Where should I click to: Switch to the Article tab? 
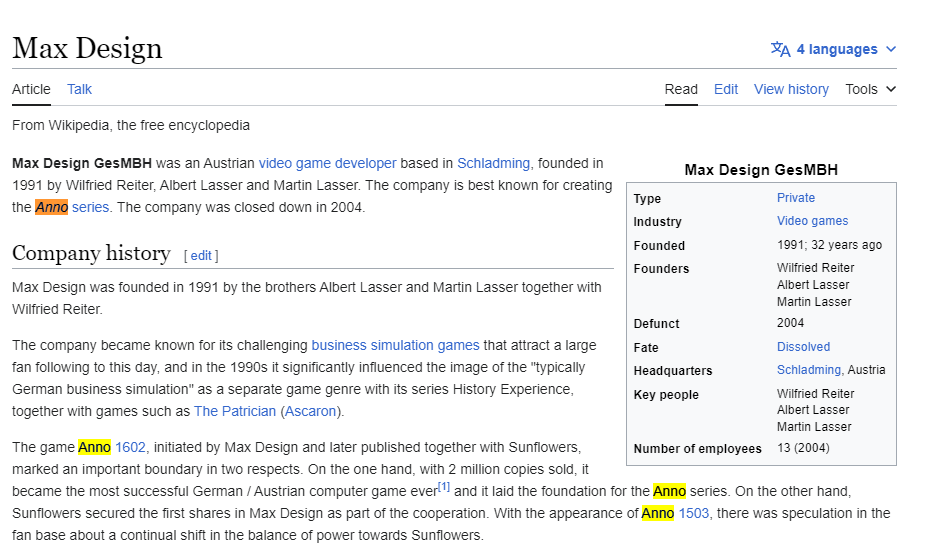[x=31, y=89]
